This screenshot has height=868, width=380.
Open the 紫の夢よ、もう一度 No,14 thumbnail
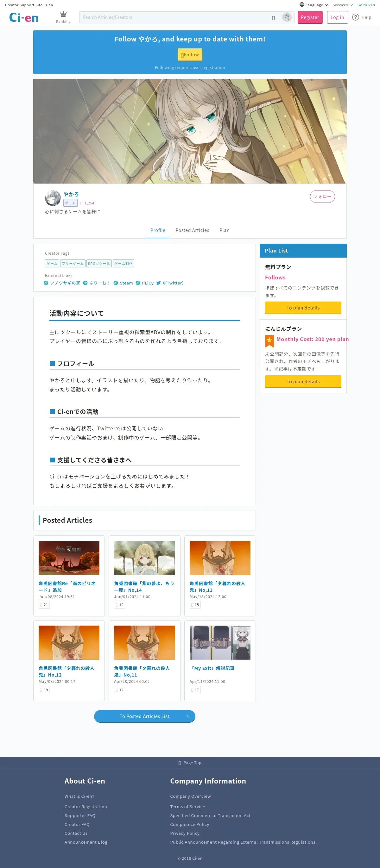144,558
